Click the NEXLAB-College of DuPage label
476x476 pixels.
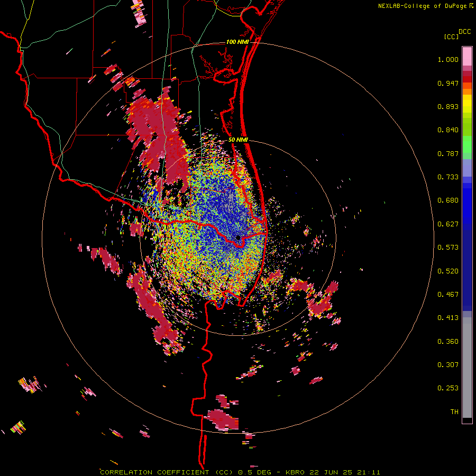pos(422,6)
